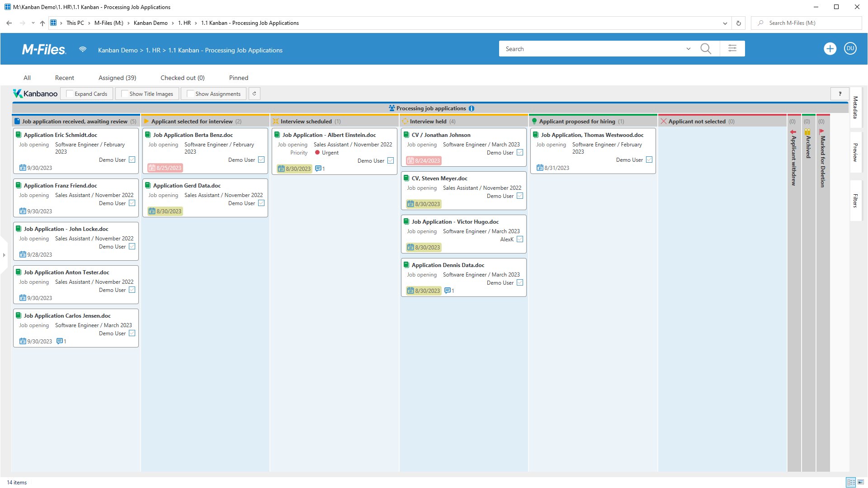Switch to details view icon in status bar
The width and height of the screenshot is (868, 488).
pyautogui.click(x=851, y=482)
